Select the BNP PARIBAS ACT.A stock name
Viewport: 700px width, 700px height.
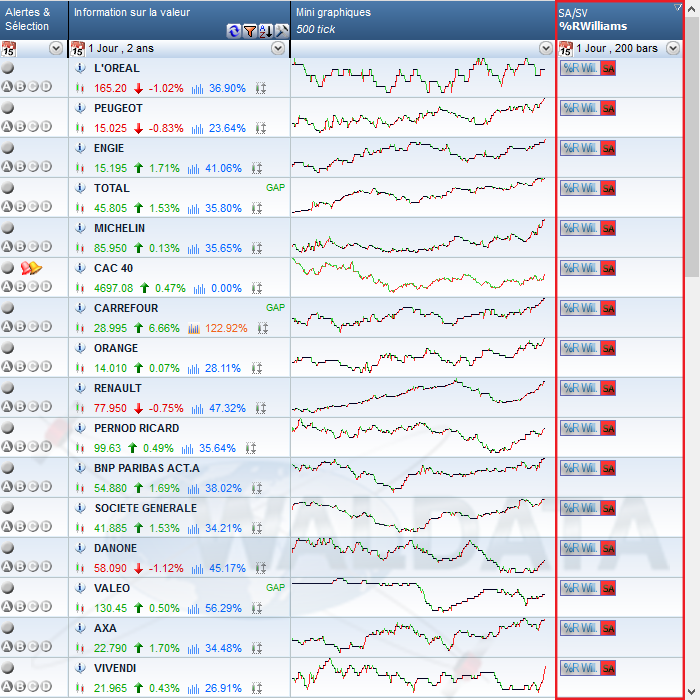pos(146,468)
